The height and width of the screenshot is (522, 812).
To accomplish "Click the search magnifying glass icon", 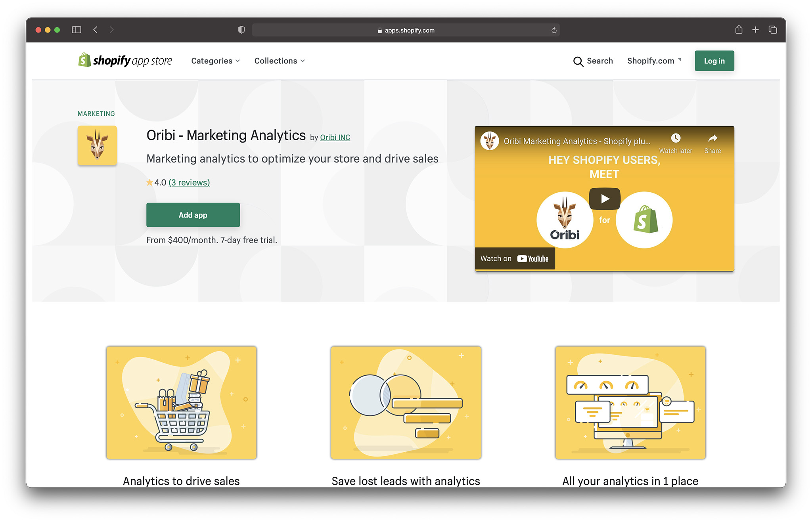I will coord(578,61).
